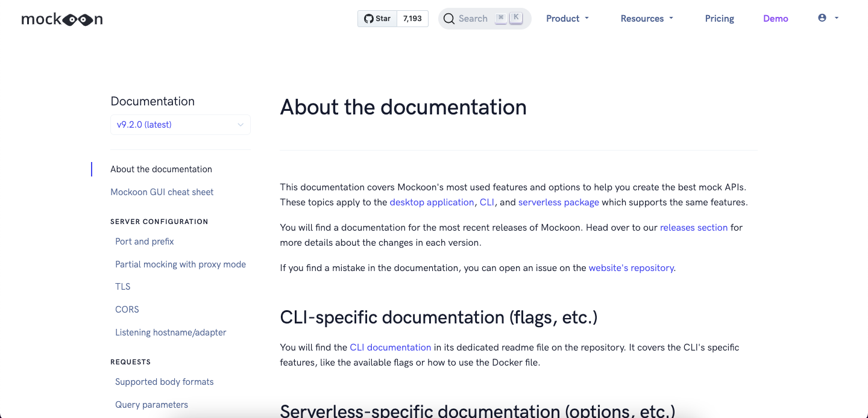Click the Mockoon logo
The height and width of the screenshot is (418, 868).
click(62, 19)
